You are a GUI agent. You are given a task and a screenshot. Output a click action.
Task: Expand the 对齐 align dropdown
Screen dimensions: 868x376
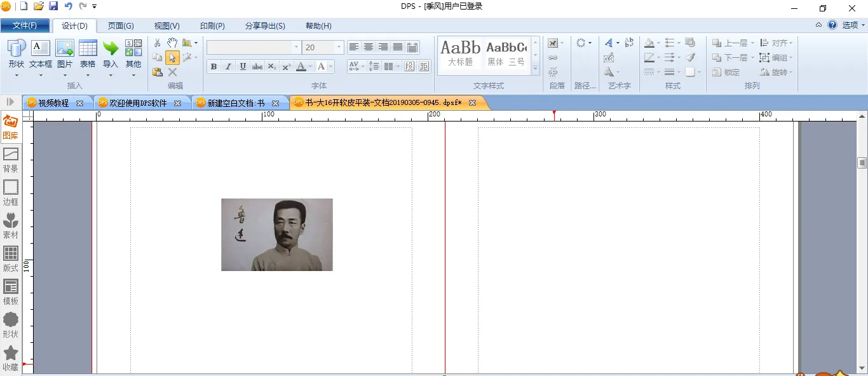coord(777,43)
